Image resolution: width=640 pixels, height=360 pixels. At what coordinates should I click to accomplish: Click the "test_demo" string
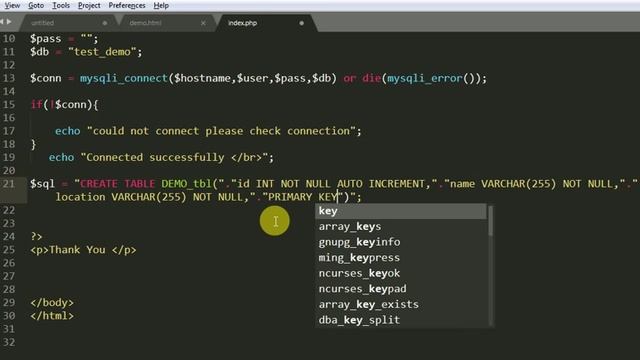(x=102, y=52)
